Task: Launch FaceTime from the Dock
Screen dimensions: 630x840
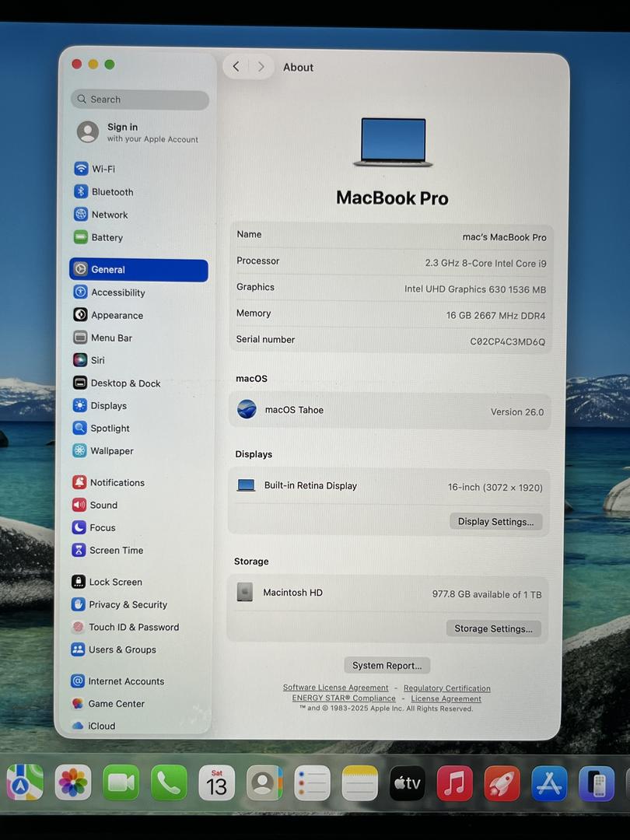Action: pos(121,782)
